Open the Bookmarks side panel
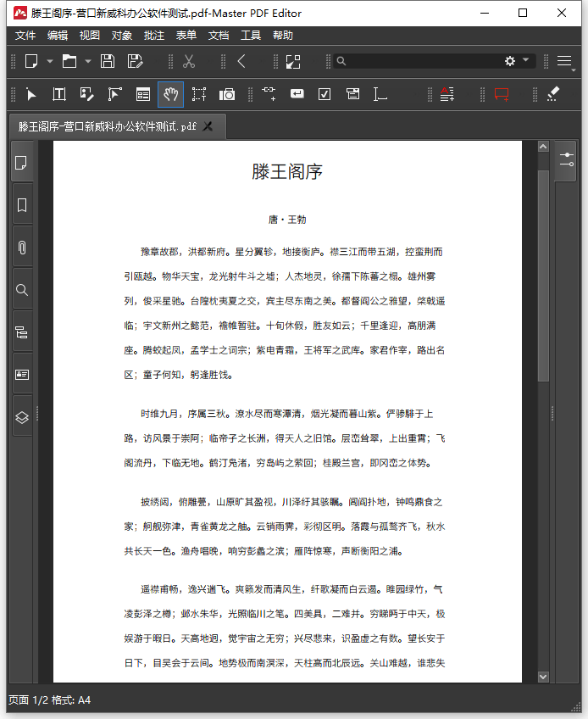 (22, 205)
